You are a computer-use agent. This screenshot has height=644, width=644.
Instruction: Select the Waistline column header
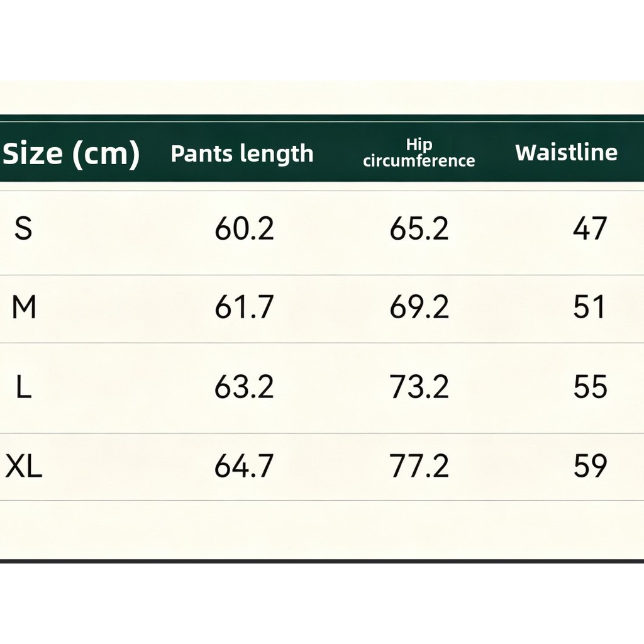coord(567,152)
